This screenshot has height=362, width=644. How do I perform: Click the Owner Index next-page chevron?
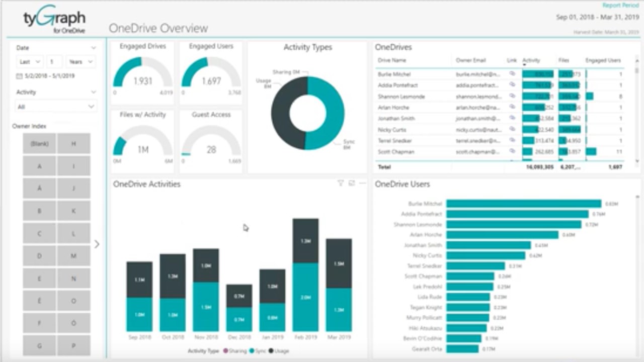pyautogui.click(x=97, y=244)
